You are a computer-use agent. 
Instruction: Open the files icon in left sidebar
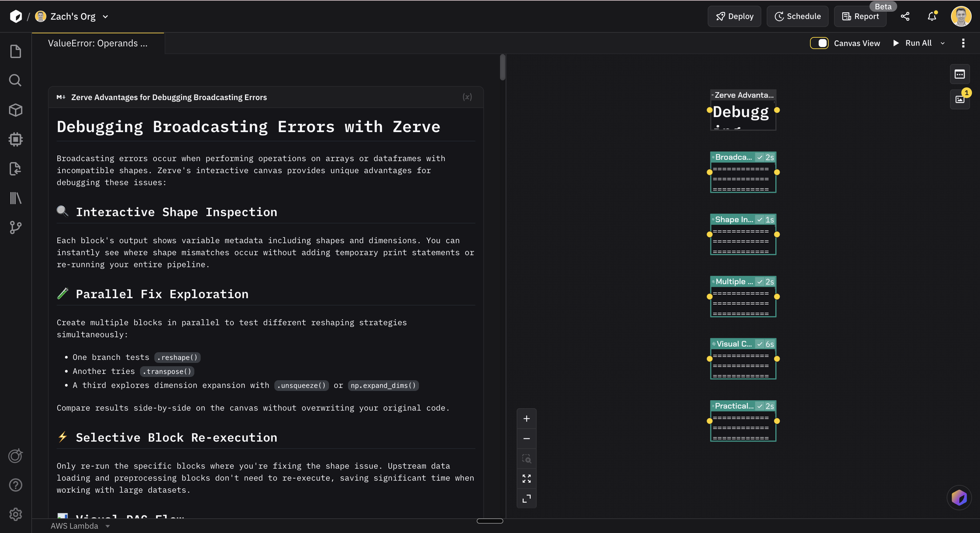[16, 51]
